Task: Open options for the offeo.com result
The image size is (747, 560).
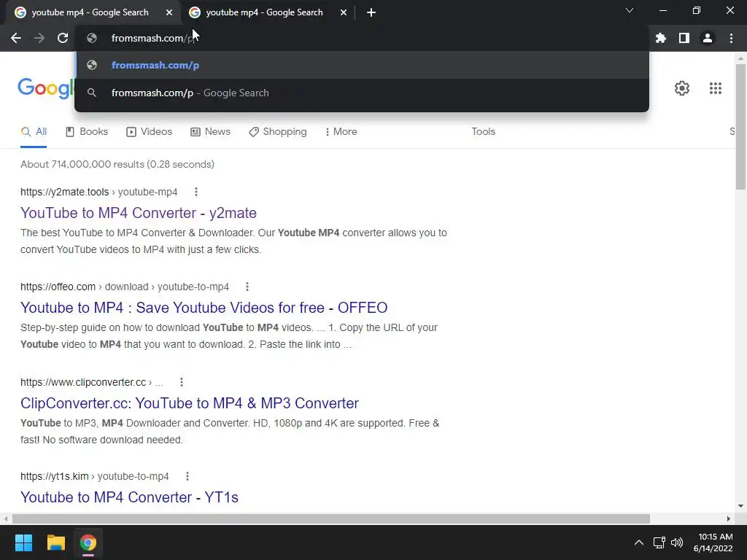Action: coord(247,287)
